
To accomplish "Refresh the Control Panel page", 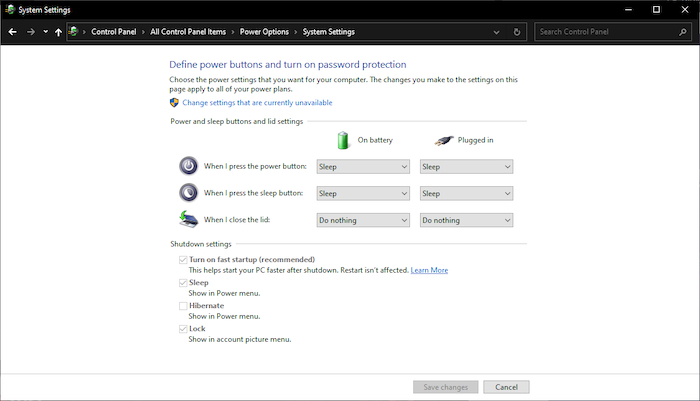I will click(517, 32).
